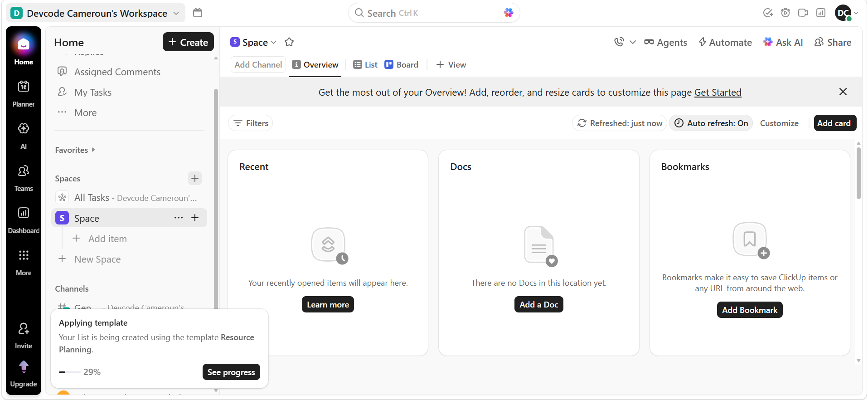Switch to the List view tab
The image size is (868, 400).
tap(365, 65)
